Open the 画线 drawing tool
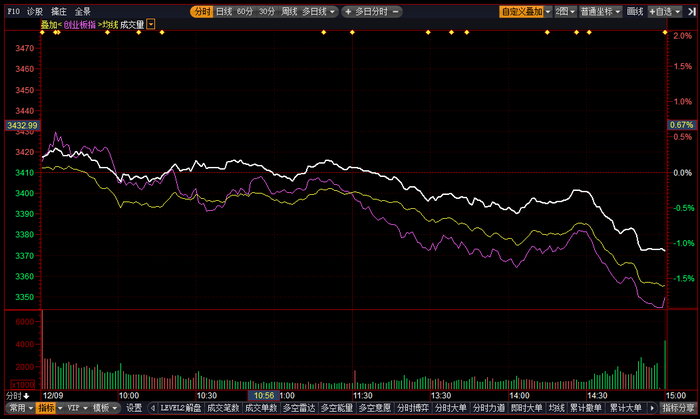 [634, 12]
